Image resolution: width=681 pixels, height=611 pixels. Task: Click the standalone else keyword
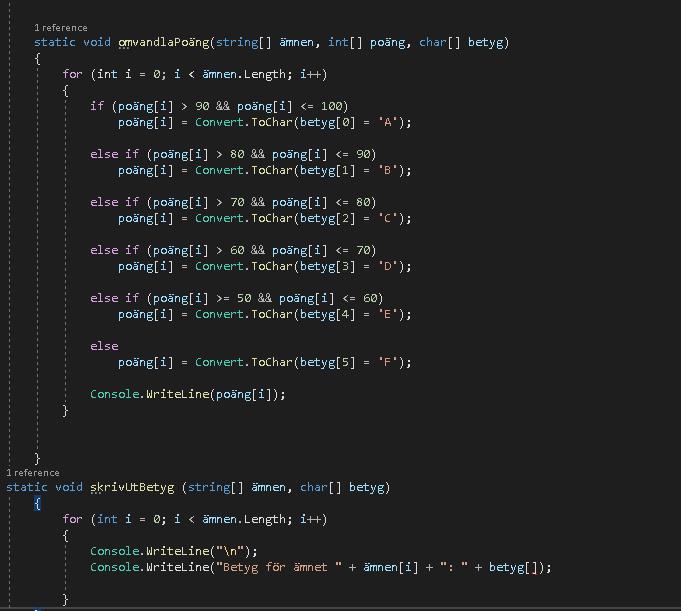point(104,346)
